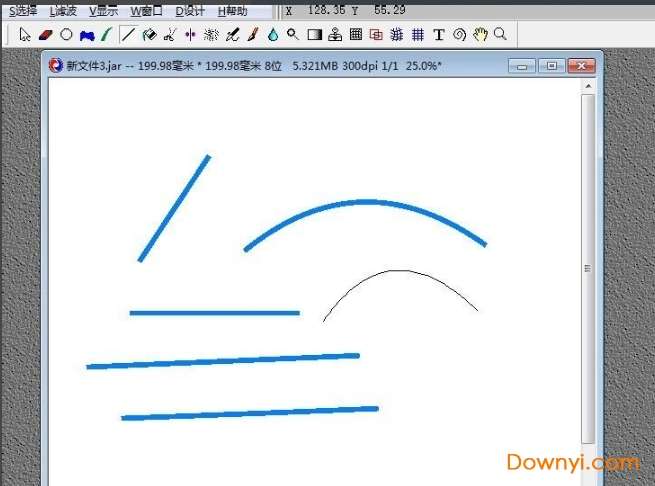This screenshot has height=486, width=655.
Task: Open the D设计 menu
Action: tap(190, 11)
